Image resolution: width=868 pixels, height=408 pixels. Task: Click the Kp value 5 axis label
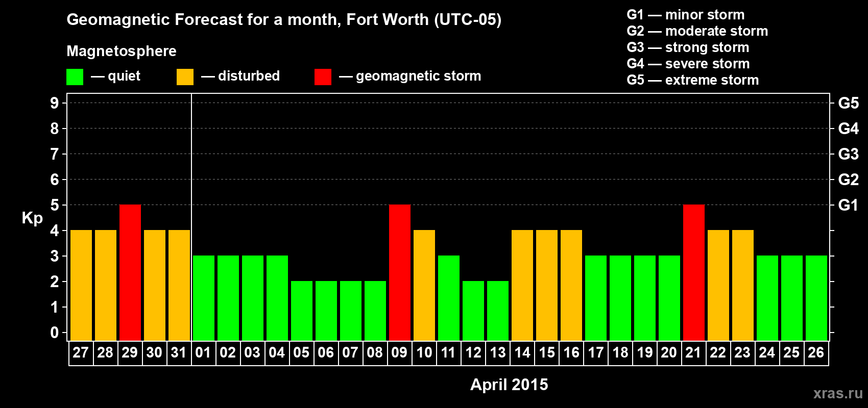pyautogui.click(x=55, y=205)
